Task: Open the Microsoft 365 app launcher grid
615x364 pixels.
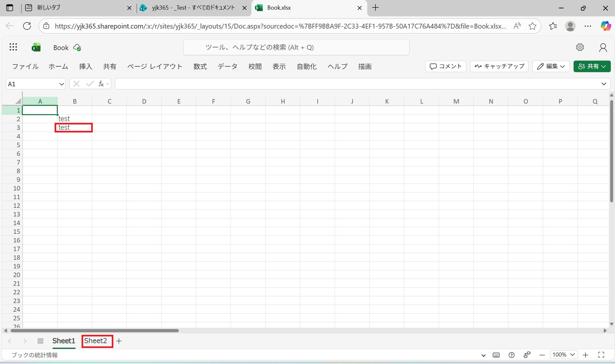Action: coord(13,47)
